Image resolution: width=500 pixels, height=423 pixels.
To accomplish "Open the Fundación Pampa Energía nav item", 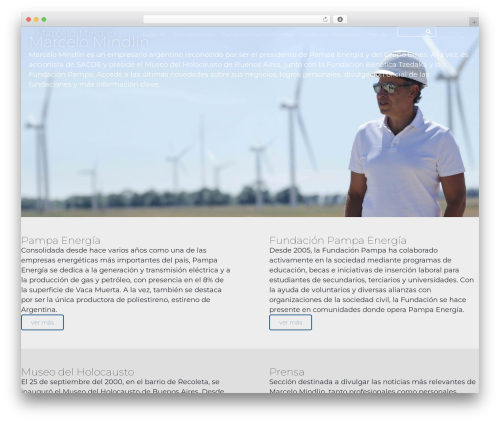I will point(258,34).
